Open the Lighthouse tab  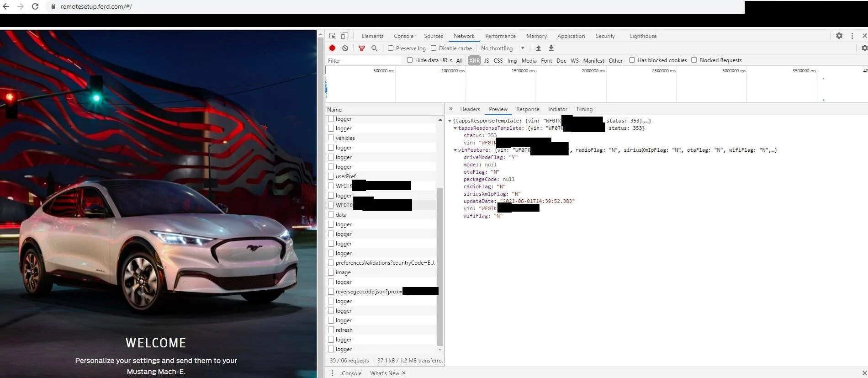pos(643,36)
